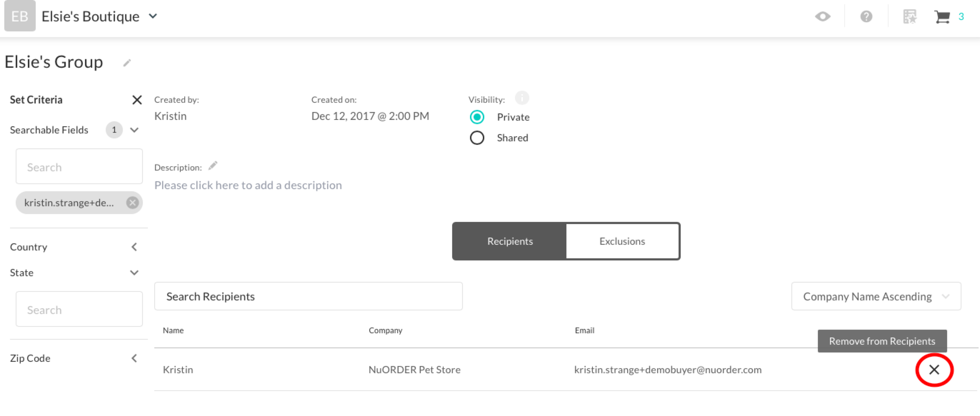Screen dimensions: 980x416
Task: Click the Elsie's Group page title
Action: click(x=54, y=62)
